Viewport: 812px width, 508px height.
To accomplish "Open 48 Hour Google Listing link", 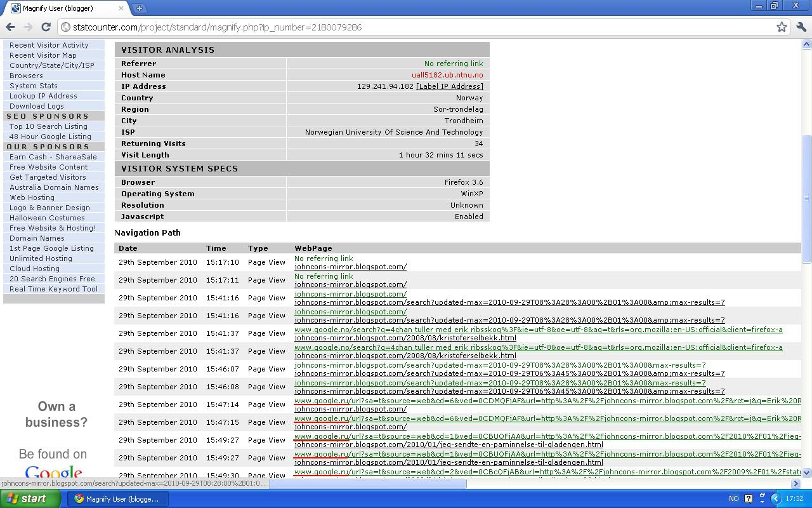I will coord(50,137).
